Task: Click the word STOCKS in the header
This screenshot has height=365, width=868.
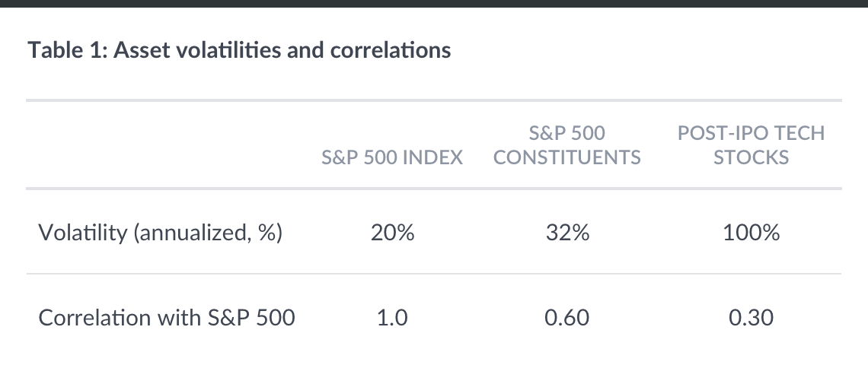Action: click(x=751, y=157)
